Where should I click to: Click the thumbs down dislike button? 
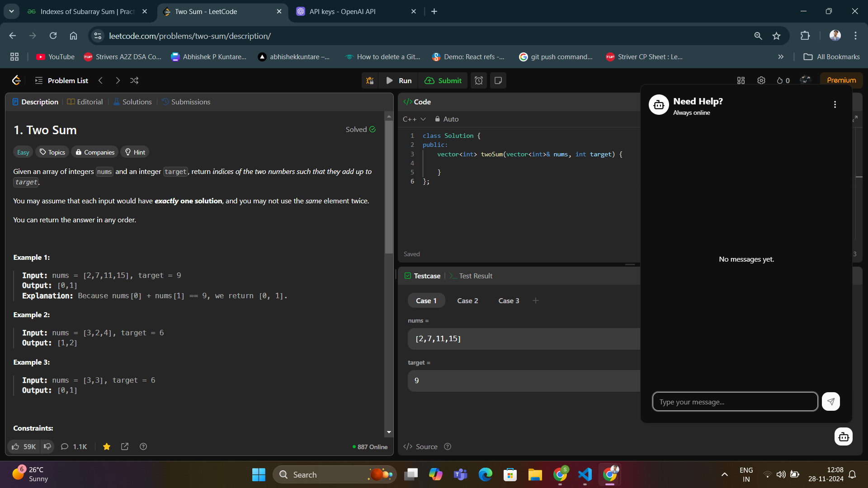point(47,446)
